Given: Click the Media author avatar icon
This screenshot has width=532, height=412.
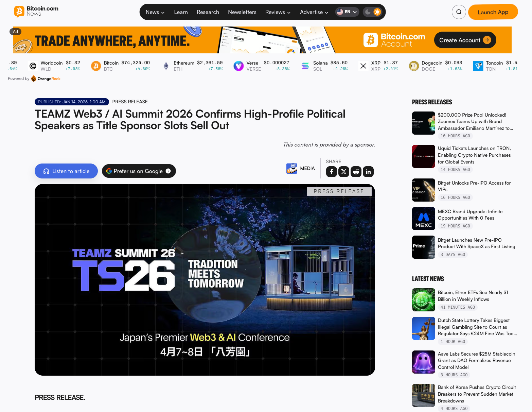Looking at the screenshot, I should (292, 168).
